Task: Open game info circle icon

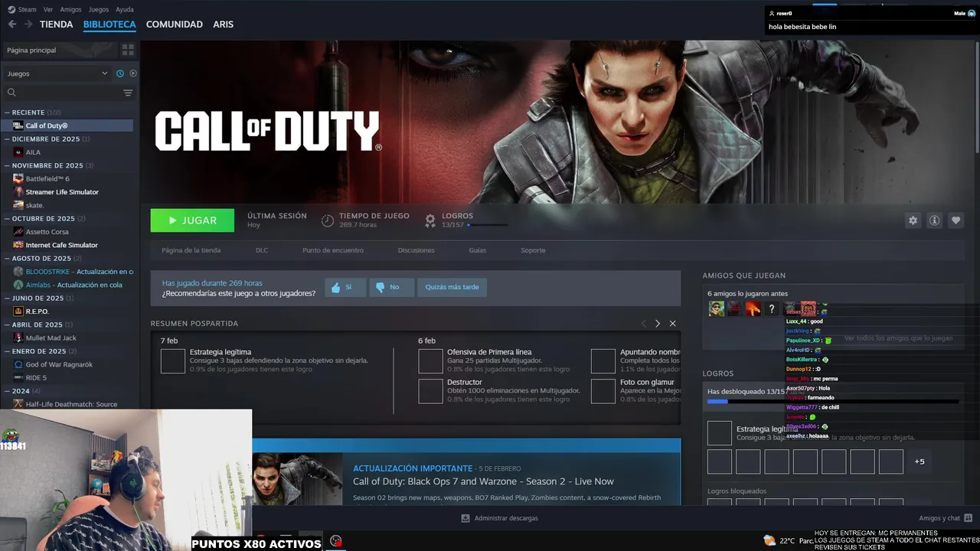Action: 934,220
